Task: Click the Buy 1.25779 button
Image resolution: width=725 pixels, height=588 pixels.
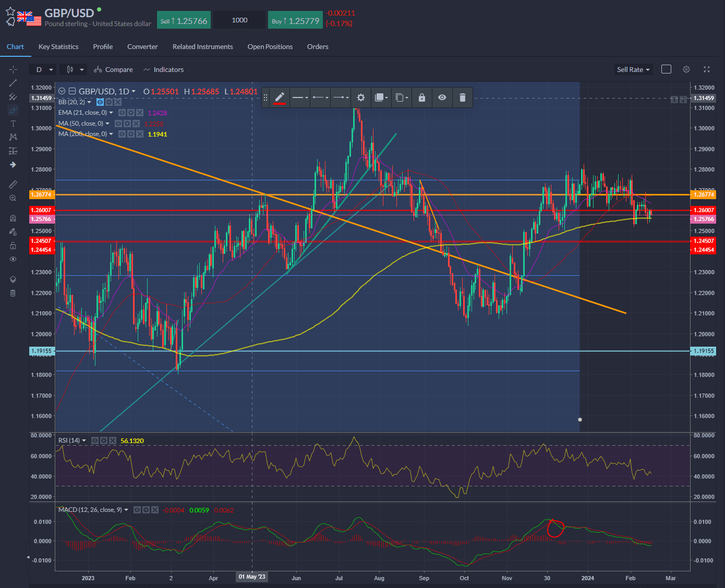Action: click(x=295, y=20)
